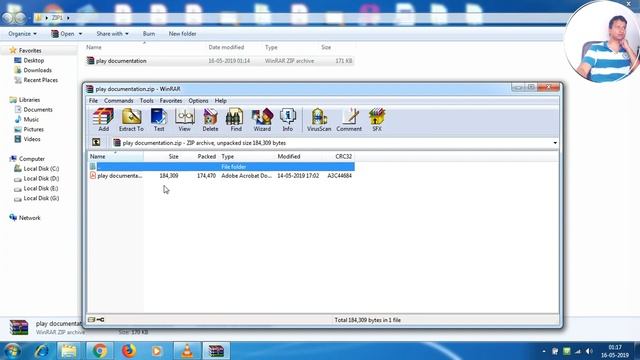
Task: Click the Windows Start button
Action: pyautogui.click(x=12, y=351)
